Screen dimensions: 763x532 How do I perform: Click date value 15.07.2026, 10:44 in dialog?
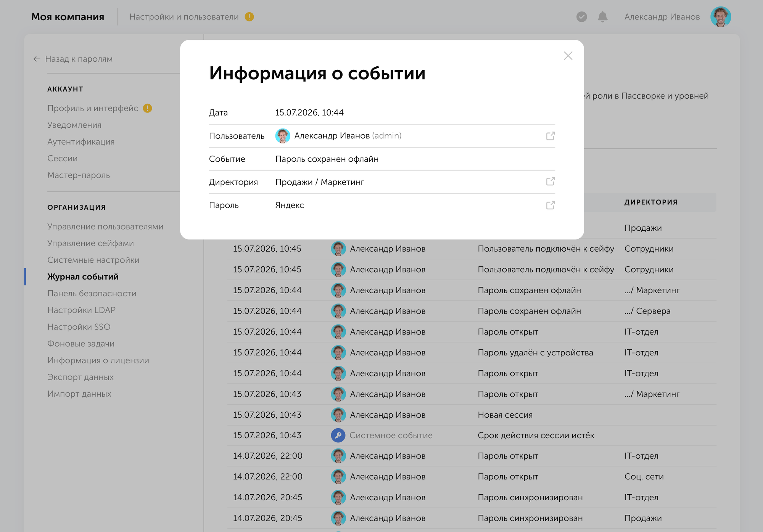click(309, 113)
